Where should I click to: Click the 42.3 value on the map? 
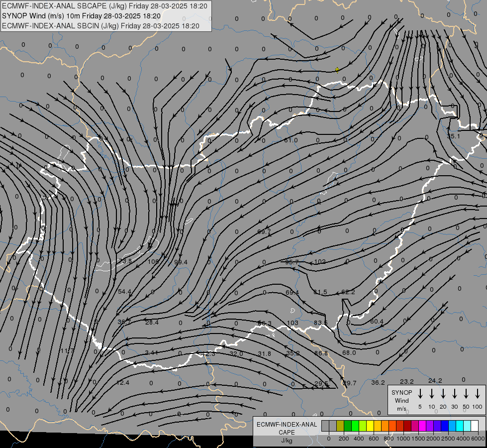pyautogui.click(x=208, y=354)
